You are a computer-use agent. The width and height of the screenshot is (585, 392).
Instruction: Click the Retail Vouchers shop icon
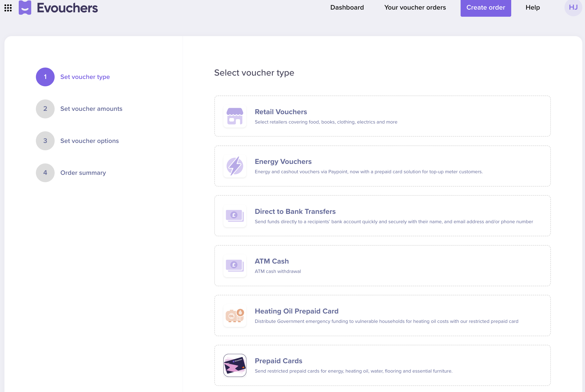click(x=235, y=116)
